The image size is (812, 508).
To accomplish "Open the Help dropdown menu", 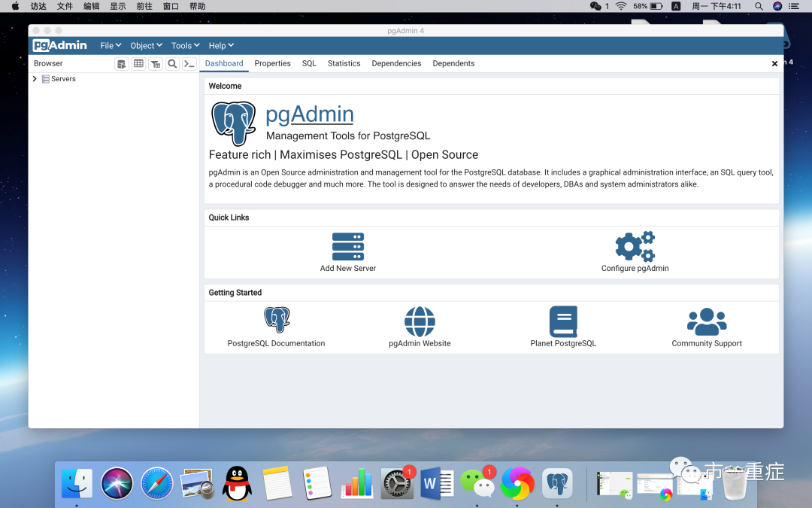I will tap(221, 46).
